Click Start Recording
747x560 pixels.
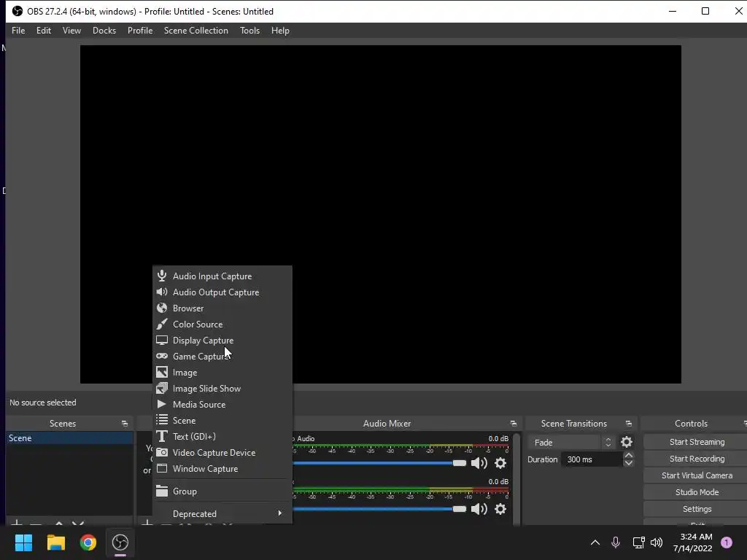[x=697, y=459]
